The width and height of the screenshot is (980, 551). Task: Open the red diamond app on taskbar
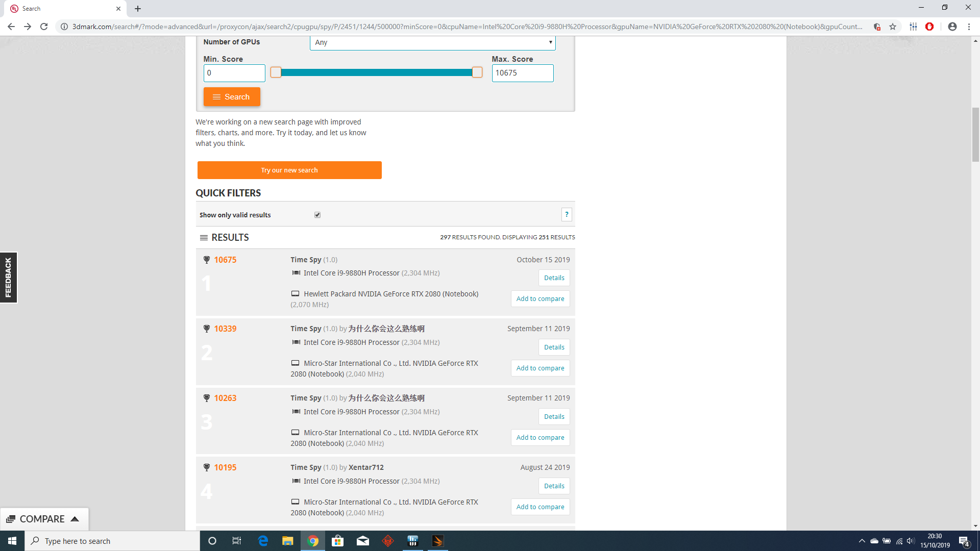(x=388, y=541)
